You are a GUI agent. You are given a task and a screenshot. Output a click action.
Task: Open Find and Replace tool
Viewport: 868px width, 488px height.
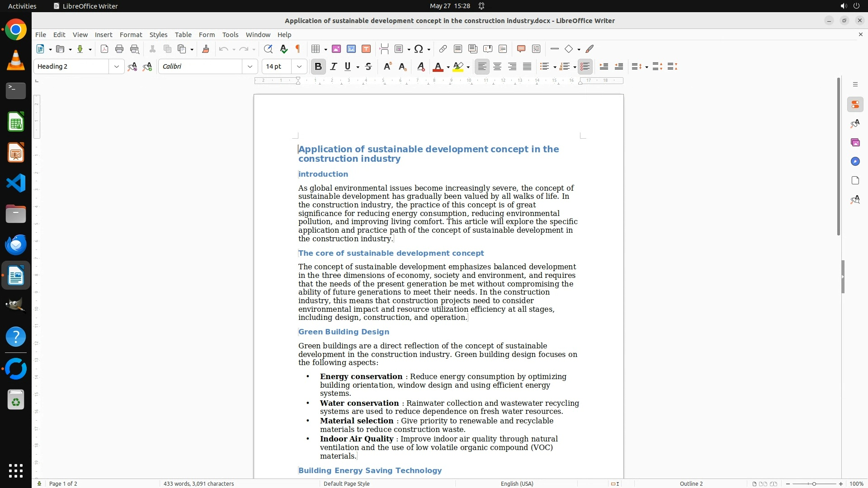[268, 49]
